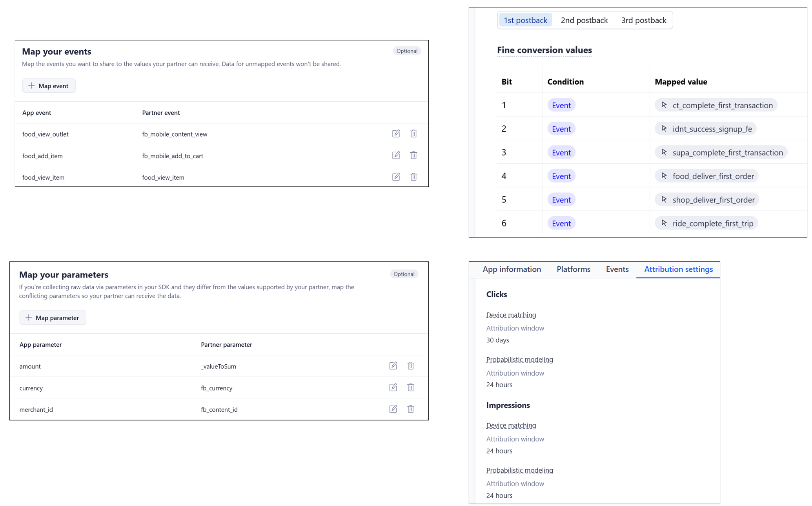Switch to the 2nd postback tab
Viewport: 812px width, 506px height.
[584, 20]
